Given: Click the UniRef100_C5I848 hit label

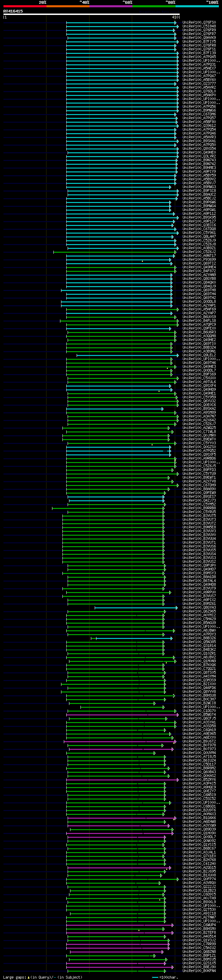Looking at the screenshot, I should pos(199,26).
